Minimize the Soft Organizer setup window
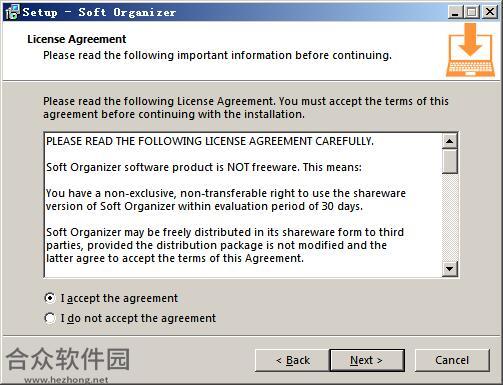 pyautogui.click(x=455, y=12)
